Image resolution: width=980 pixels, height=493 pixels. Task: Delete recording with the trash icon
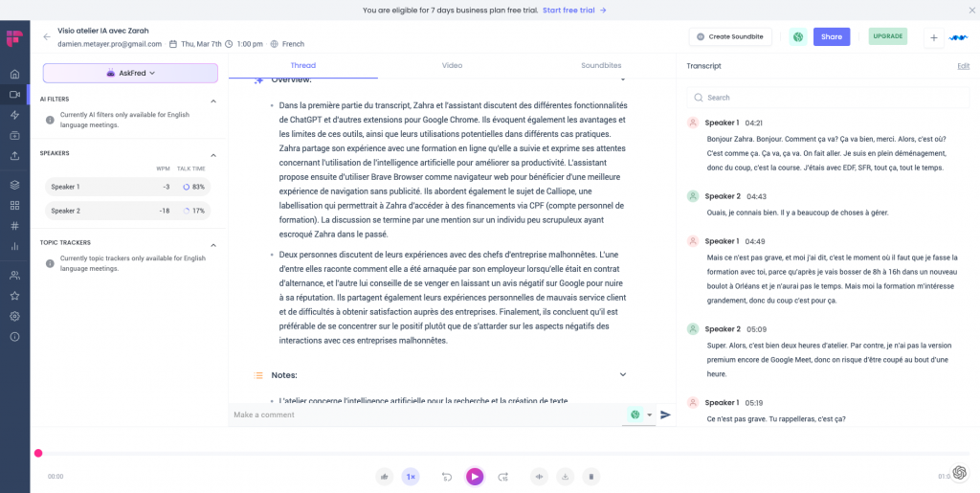591,476
